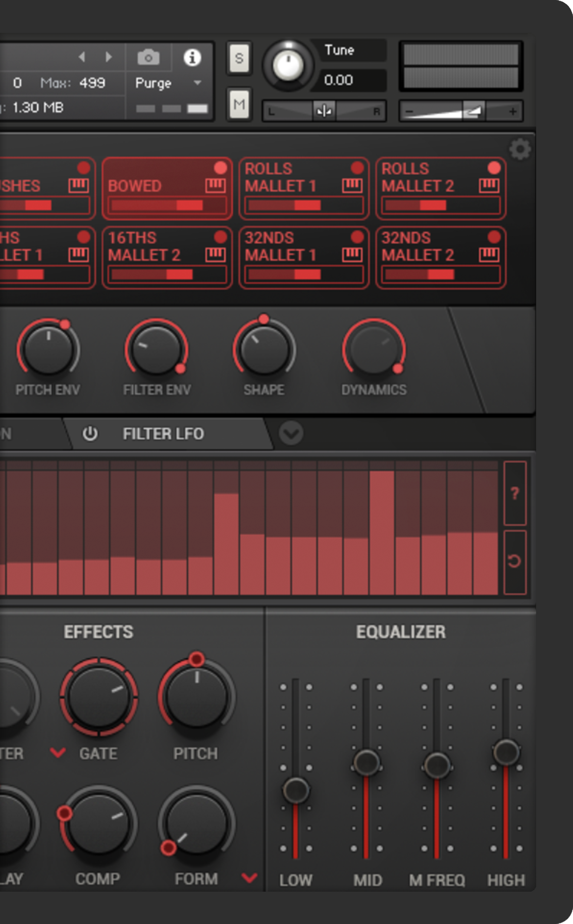The height and width of the screenshot is (924, 573).
Task: Expand the round chevron beside FILTER LFO
Action: tap(291, 433)
